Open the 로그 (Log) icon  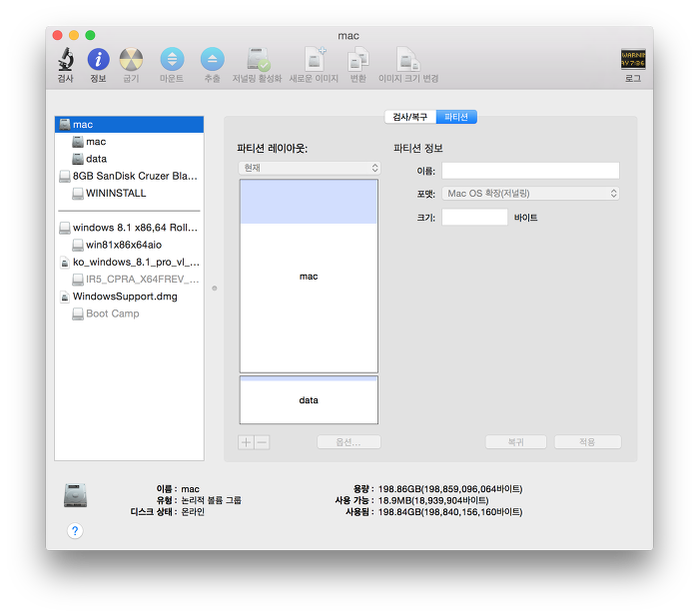(x=633, y=59)
